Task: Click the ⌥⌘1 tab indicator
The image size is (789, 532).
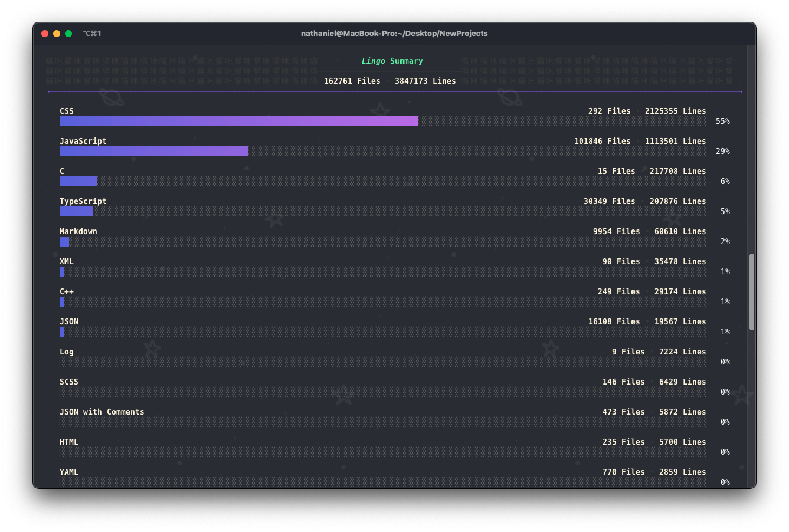Action: coord(93,34)
